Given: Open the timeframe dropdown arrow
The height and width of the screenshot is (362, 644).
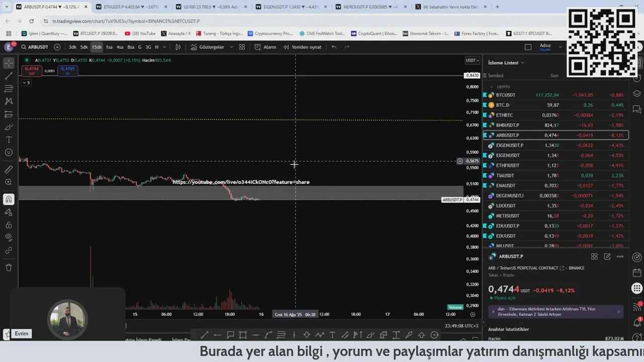Looking at the screenshot, I should 164,47.
